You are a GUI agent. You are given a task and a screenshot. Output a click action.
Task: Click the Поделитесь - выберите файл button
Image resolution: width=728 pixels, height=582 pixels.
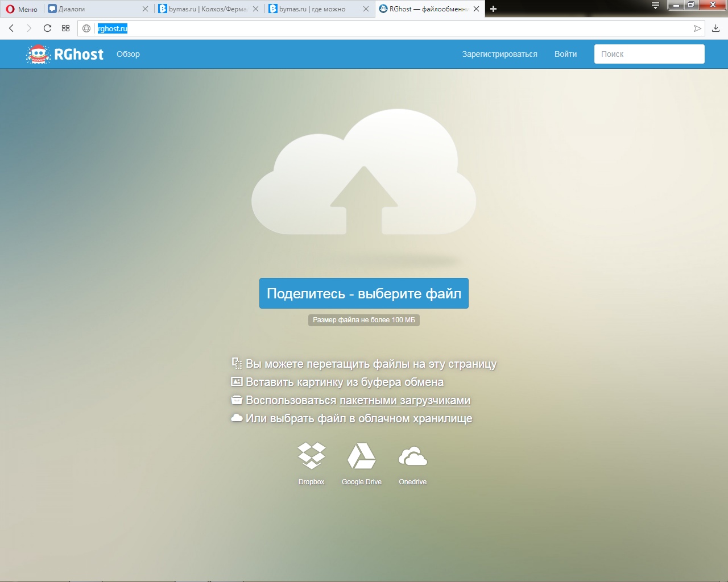tap(363, 293)
